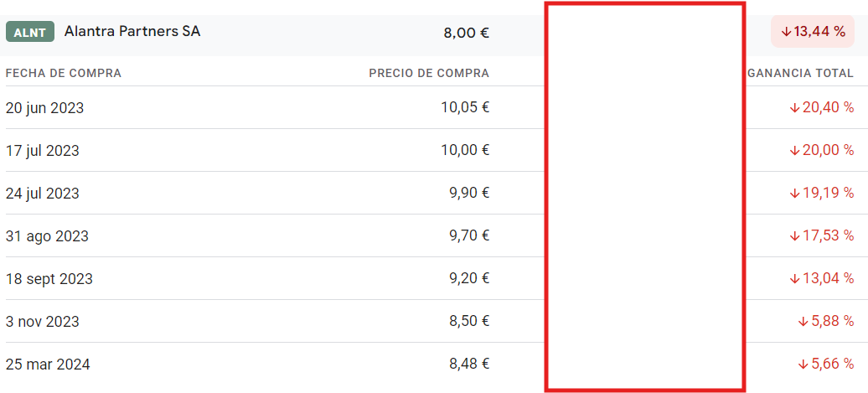The width and height of the screenshot is (868, 393).
Task: Sort by GANANCIA TOTAL column header
Action: point(800,73)
